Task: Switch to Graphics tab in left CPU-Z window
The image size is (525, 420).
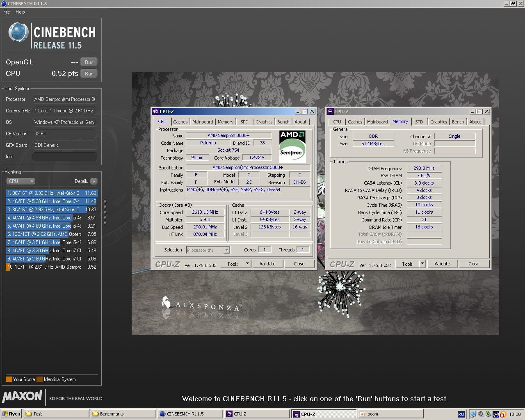Action: coord(264,122)
